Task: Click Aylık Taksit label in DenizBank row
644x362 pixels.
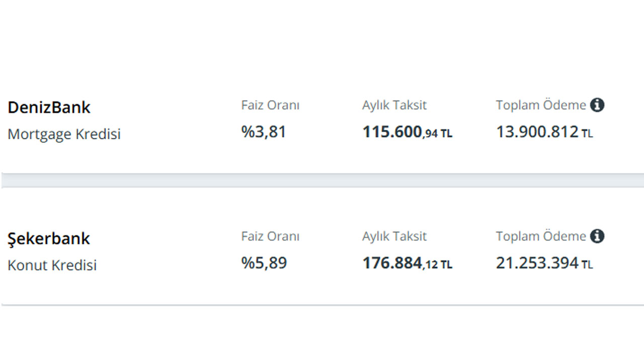Action: click(x=394, y=106)
